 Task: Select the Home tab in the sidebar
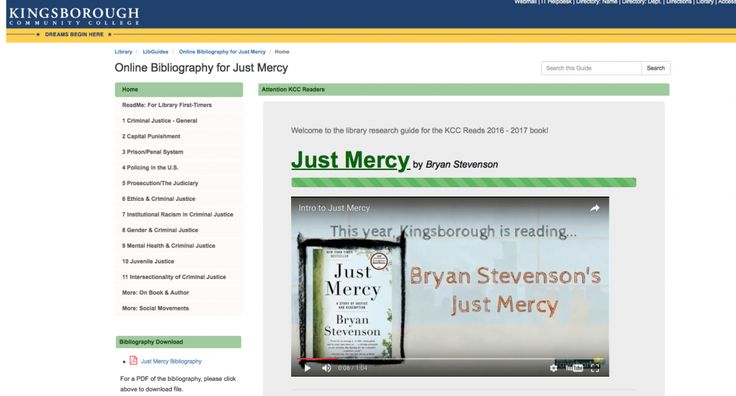point(179,90)
